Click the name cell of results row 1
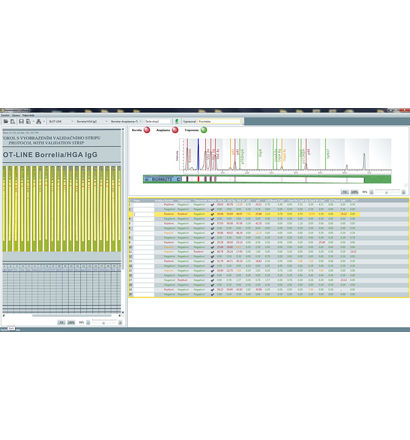Screen dimensions: 410x440 [144, 205]
